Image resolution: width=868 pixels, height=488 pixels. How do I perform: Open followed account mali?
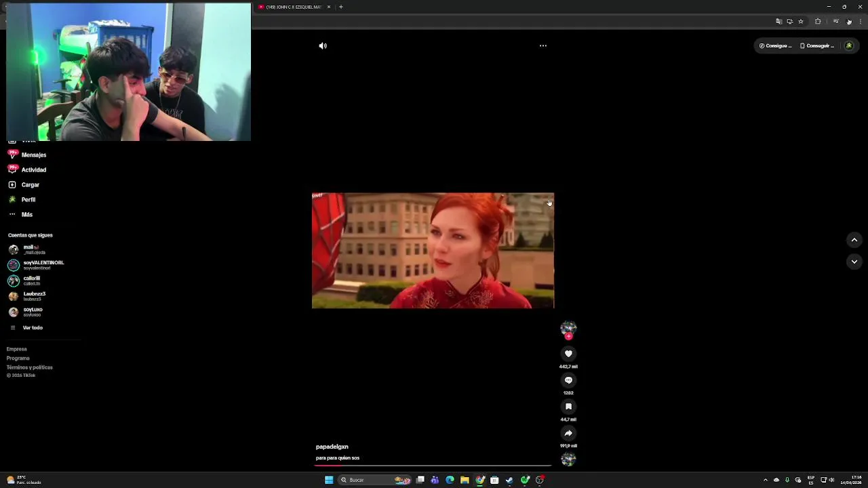(27, 249)
